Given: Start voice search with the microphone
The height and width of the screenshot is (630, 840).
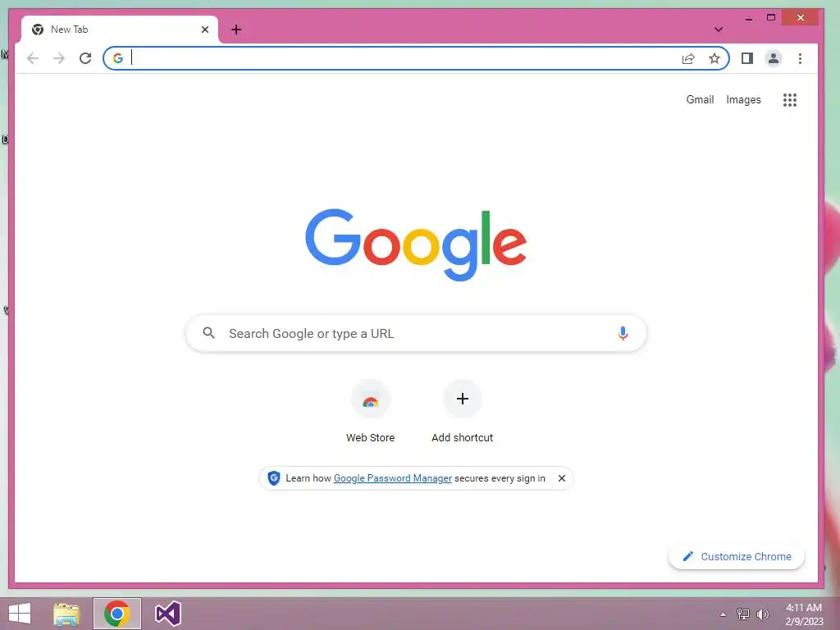Looking at the screenshot, I should 623,333.
